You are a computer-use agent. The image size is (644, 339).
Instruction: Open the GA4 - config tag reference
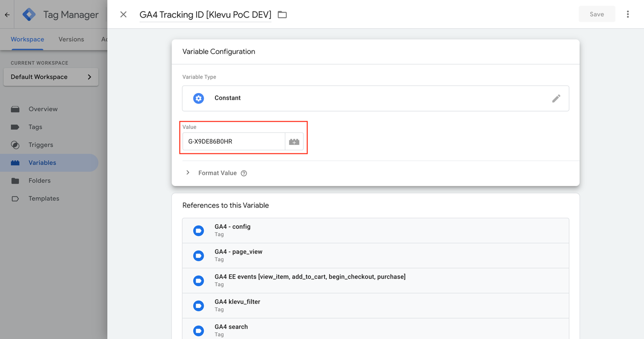375,230
